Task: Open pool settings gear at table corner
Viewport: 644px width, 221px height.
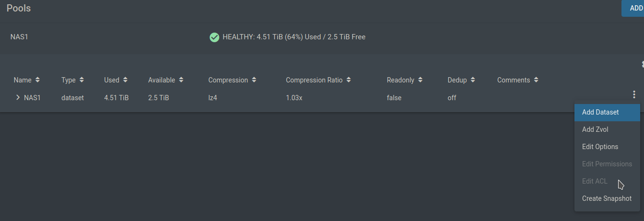Action: tap(642, 64)
